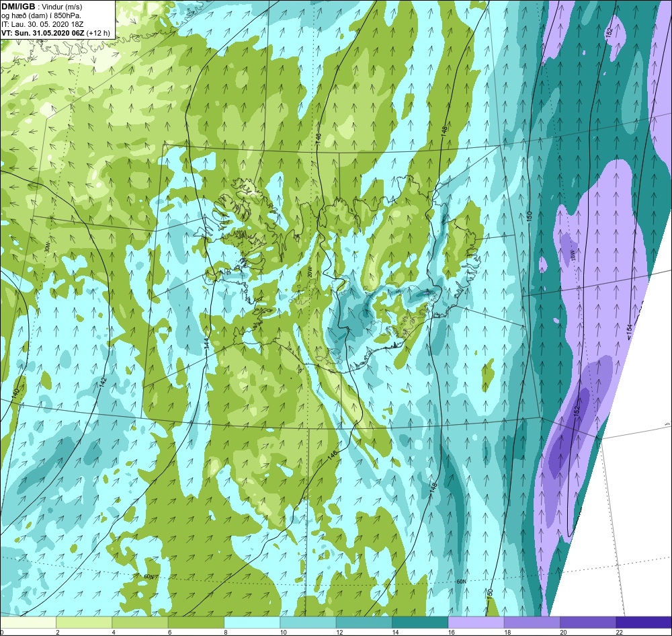The width and height of the screenshot is (672, 636).
Task: Click the '146' contour label south of Iceland
Action: tap(333, 455)
